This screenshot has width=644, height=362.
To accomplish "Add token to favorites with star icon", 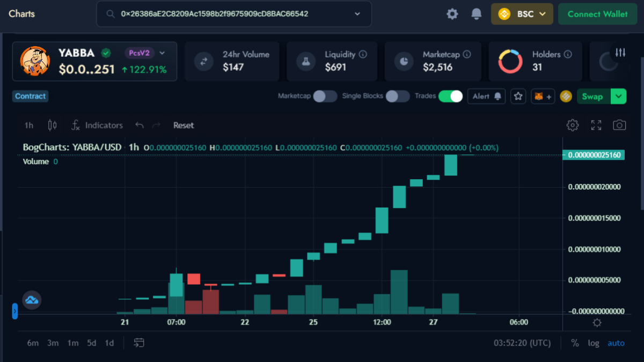I will (518, 96).
